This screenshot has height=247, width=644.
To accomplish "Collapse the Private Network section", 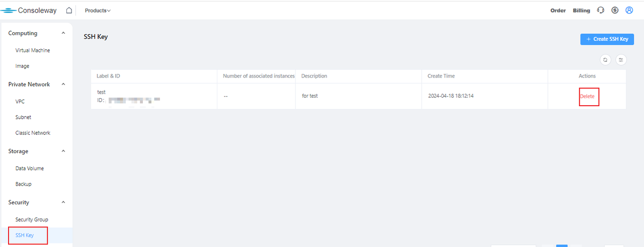I will pyautogui.click(x=63, y=85).
